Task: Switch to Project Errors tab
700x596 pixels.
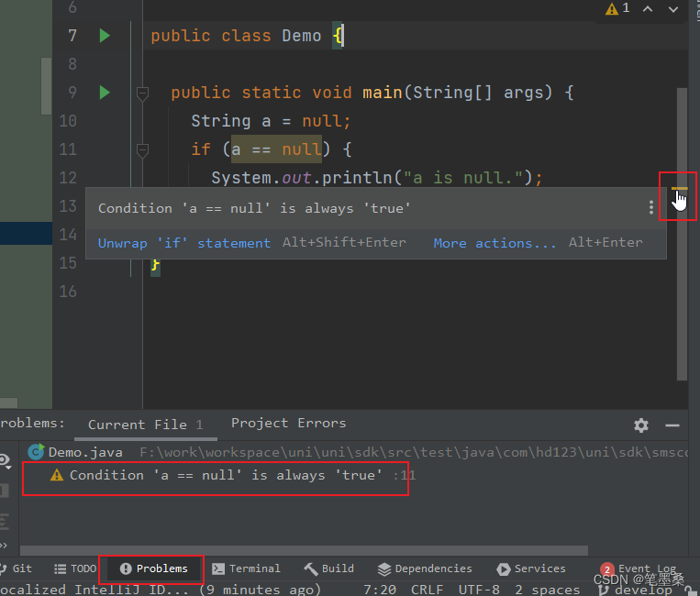Action: [x=288, y=423]
